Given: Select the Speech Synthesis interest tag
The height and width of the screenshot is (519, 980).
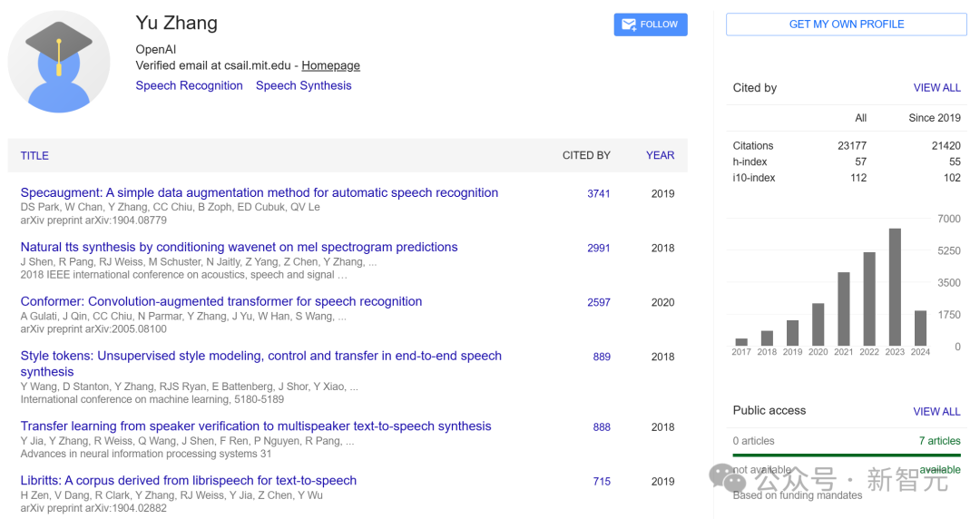Looking at the screenshot, I should 303,85.
